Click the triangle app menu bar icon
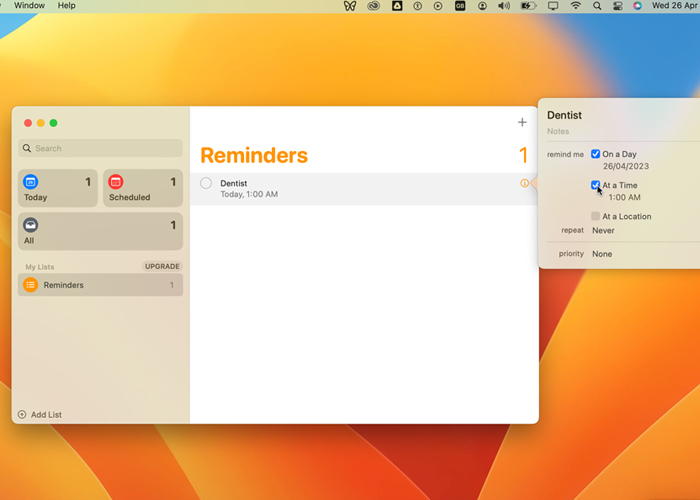 [397, 6]
